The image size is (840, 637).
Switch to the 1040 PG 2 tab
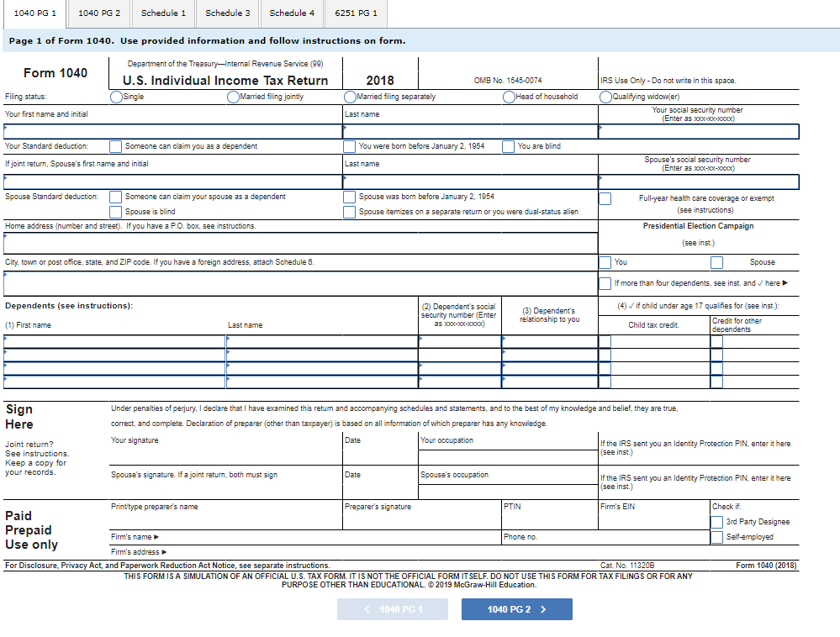tap(99, 13)
